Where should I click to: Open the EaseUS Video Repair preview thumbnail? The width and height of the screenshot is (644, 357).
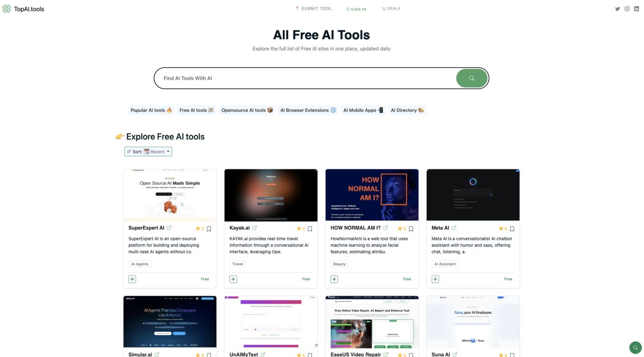[x=372, y=322]
